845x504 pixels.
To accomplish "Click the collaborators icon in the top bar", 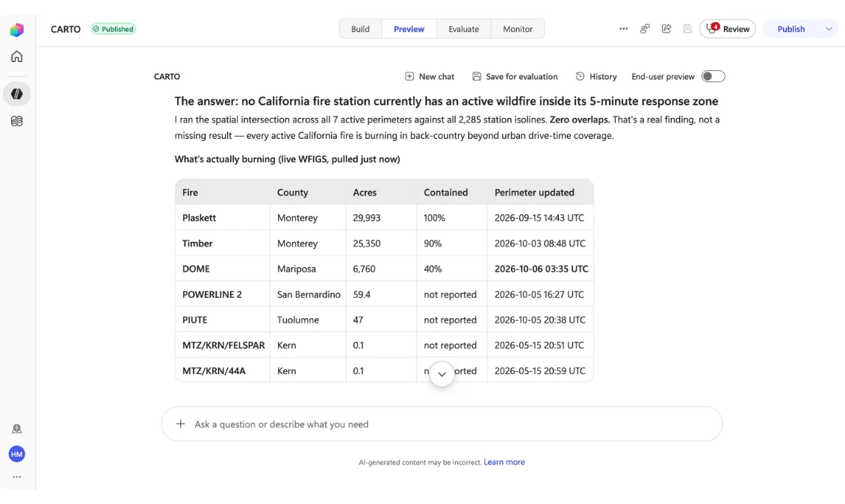I will tap(645, 29).
